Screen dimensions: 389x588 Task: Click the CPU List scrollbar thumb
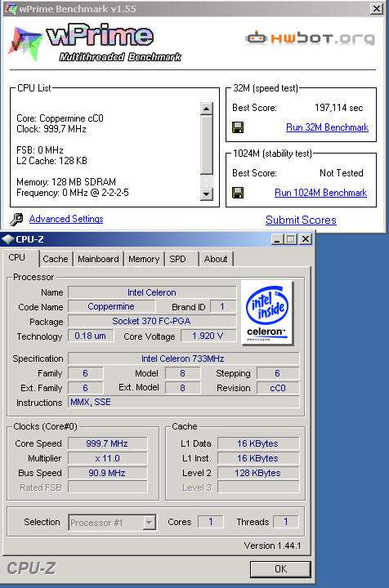click(206, 145)
